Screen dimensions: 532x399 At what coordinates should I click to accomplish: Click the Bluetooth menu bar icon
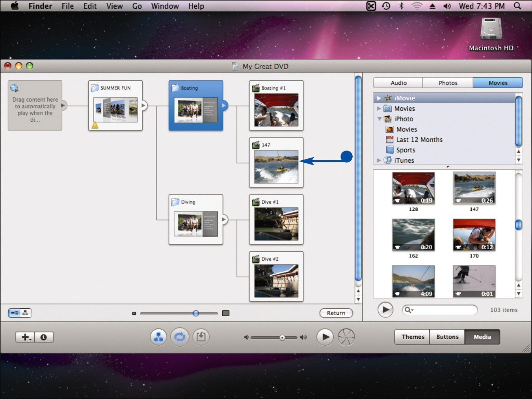[401, 6]
